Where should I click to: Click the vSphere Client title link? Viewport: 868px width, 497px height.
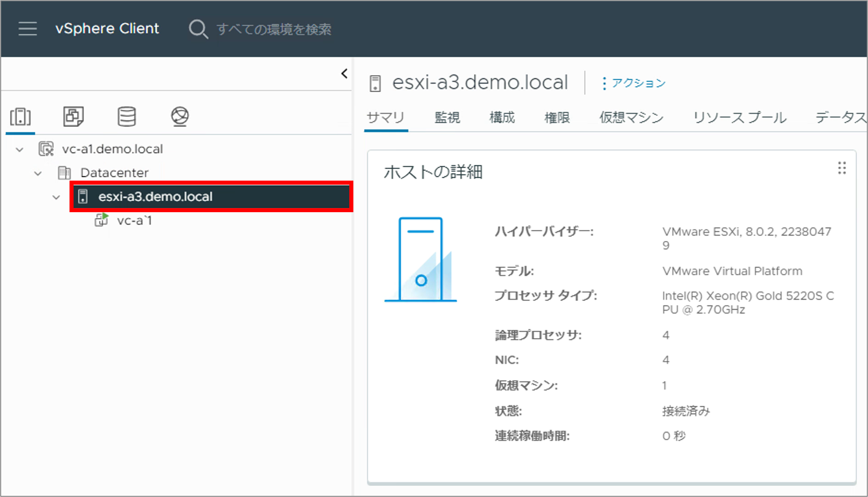(x=107, y=28)
